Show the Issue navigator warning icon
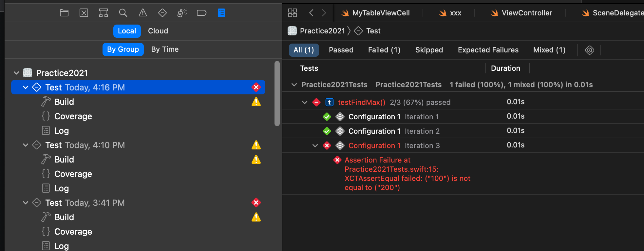This screenshot has height=251, width=644. coord(143,13)
